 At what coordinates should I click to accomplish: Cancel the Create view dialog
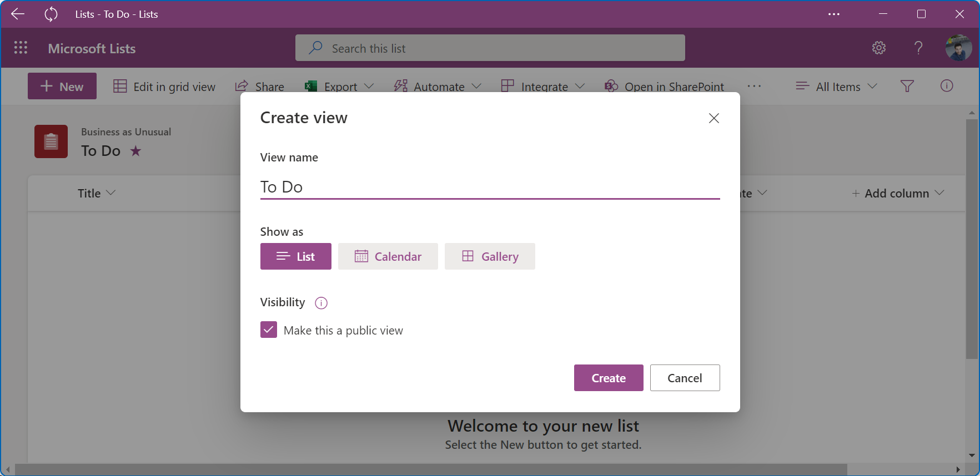point(684,378)
